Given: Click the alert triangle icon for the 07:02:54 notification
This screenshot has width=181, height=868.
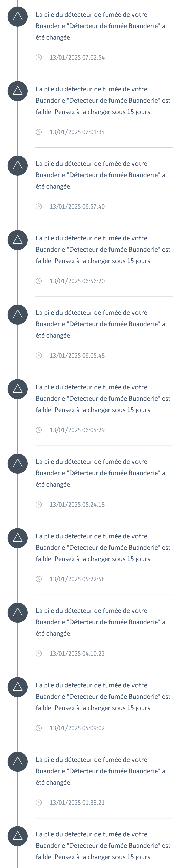Looking at the screenshot, I should point(18,16).
